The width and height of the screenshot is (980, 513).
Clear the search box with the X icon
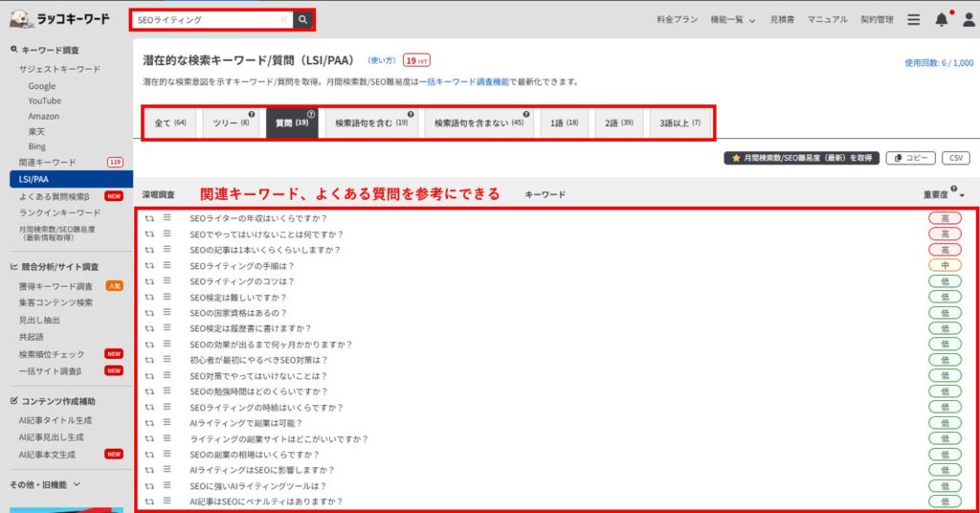(x=283, y=19)
